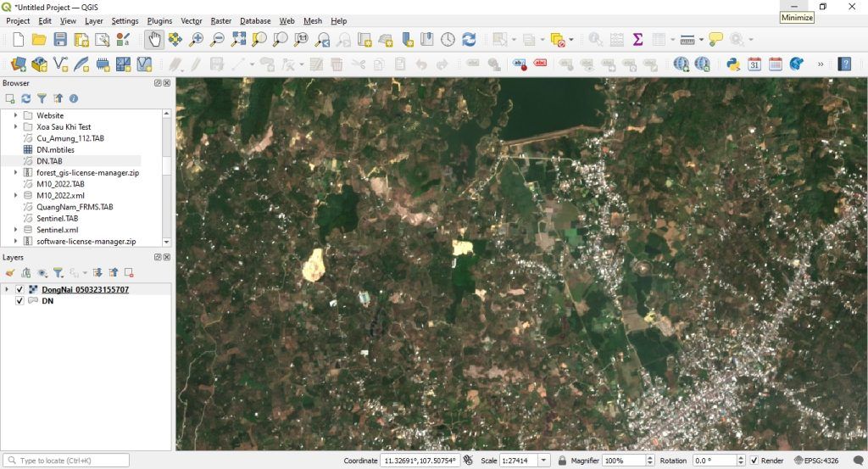Viewport: 868px width, 469px height.
Task: Toggle visibility checkbox of DN layer
Action: 19,301
